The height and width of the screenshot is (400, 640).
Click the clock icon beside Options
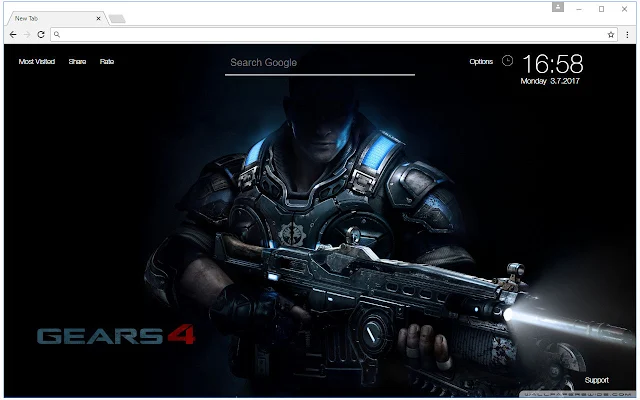point(507,61)
